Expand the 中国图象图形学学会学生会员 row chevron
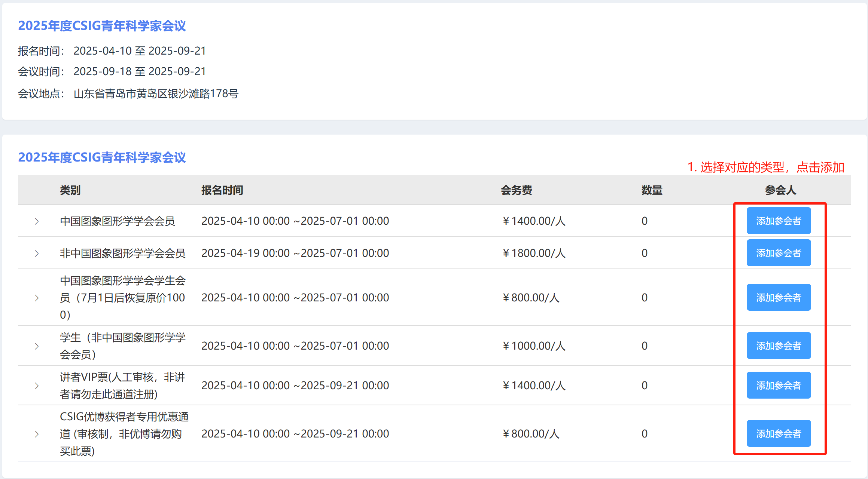868x479 pixels. [x=37, y=298]
